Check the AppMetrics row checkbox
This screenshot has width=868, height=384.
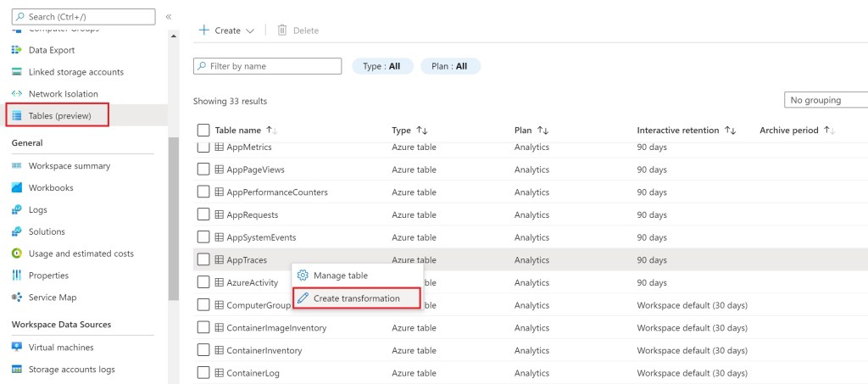(x=203, y=147)
